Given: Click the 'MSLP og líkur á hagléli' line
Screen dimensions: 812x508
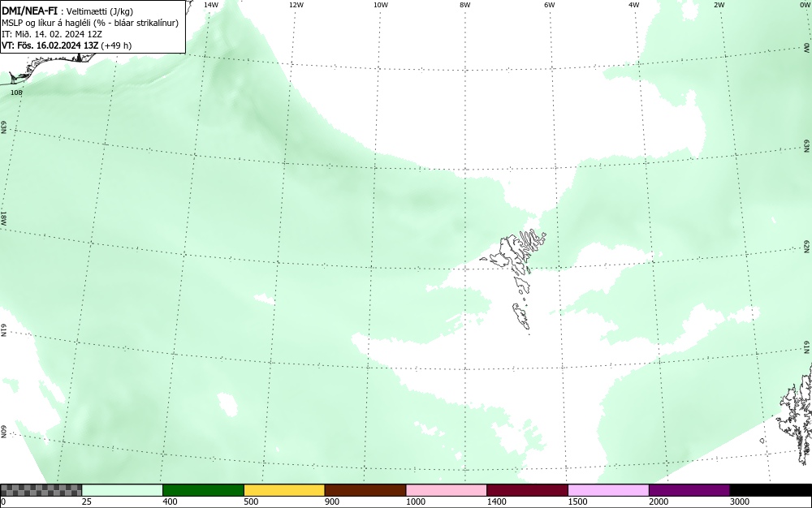Looking at the screenshot, I should [x=90, y=23].
